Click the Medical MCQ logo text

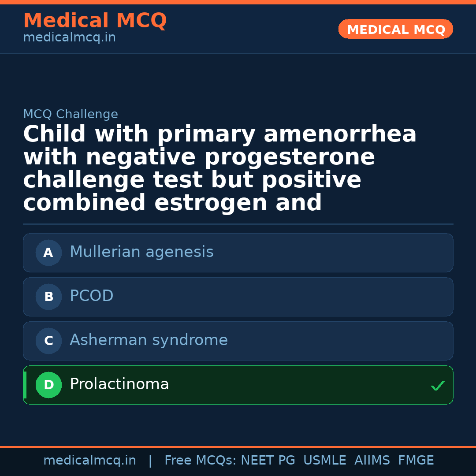[95, 20]
